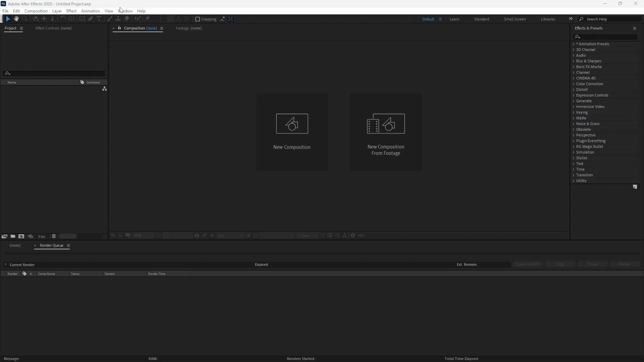
Task: Select the Zoom magnifier tool
Action: point(25,19)
